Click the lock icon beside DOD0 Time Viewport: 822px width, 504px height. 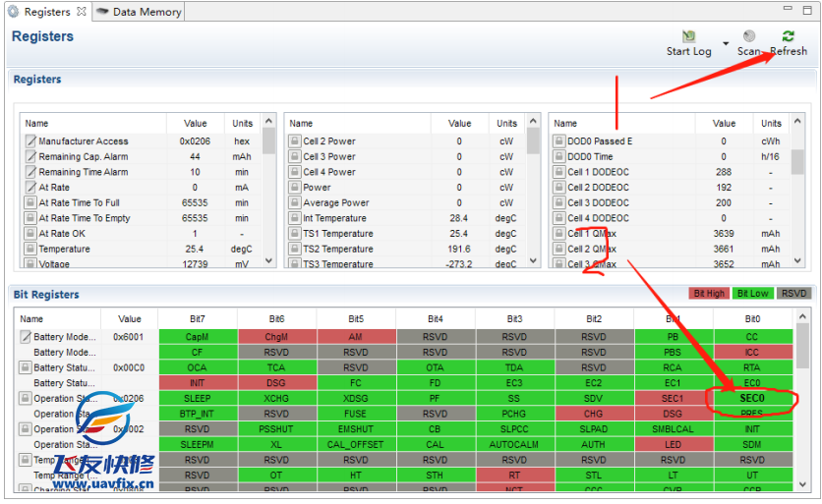(558, 157)
